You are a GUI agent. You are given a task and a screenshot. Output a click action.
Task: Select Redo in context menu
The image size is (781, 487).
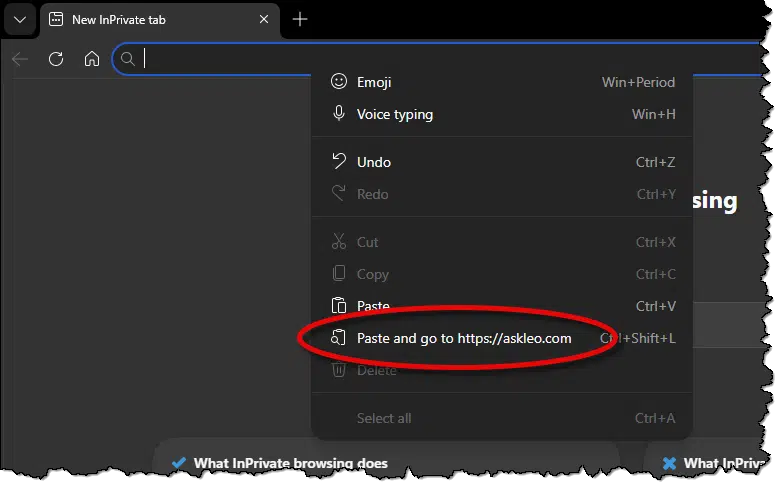point(502,194)
